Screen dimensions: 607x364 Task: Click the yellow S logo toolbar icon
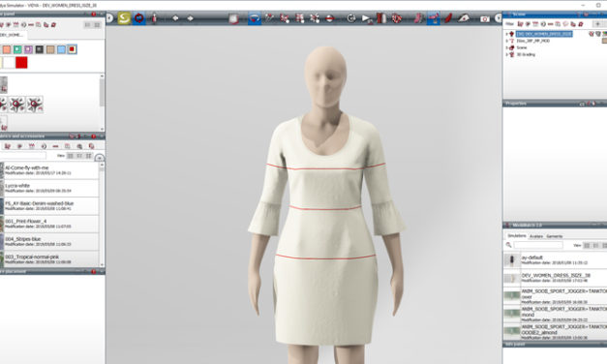(x=124, y=18)
